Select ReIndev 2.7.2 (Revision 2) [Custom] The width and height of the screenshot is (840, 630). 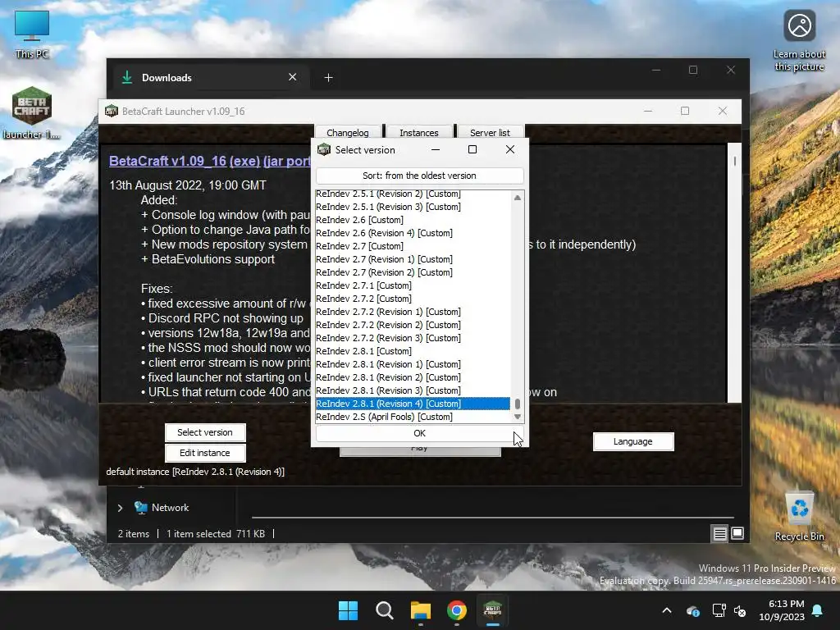tap(413, 325)
